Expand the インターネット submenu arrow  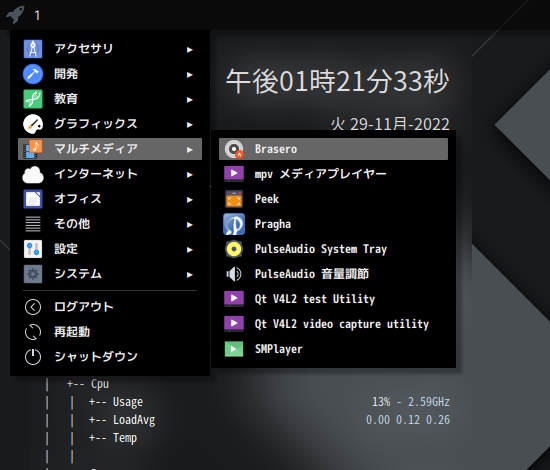190,175
